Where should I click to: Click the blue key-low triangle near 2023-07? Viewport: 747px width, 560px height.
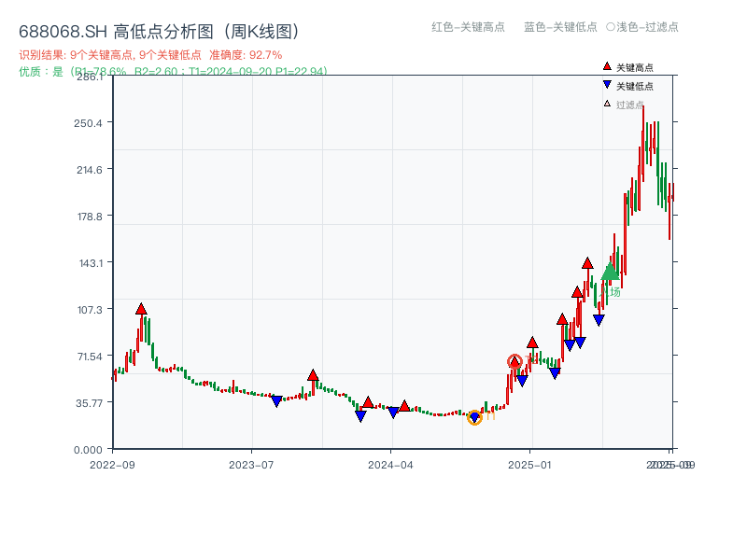tap(278, 401)
